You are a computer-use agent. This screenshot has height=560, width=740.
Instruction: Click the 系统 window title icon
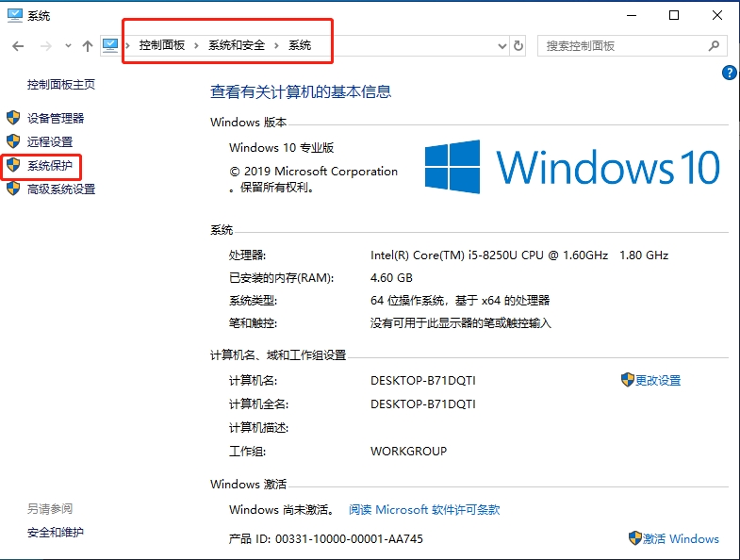(x=15, y=16)
